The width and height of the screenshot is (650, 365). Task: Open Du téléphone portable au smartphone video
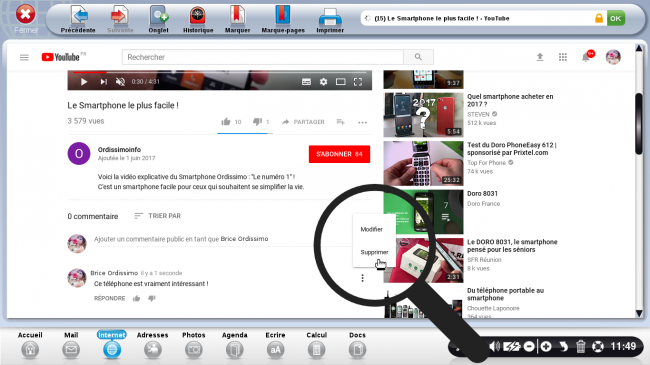(x=505, y=294)
